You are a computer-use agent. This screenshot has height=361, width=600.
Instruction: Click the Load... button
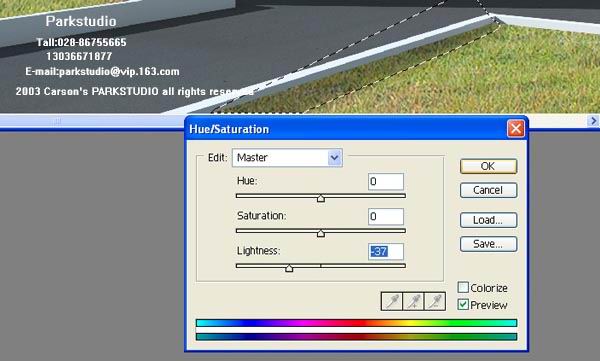coord(488,220)
